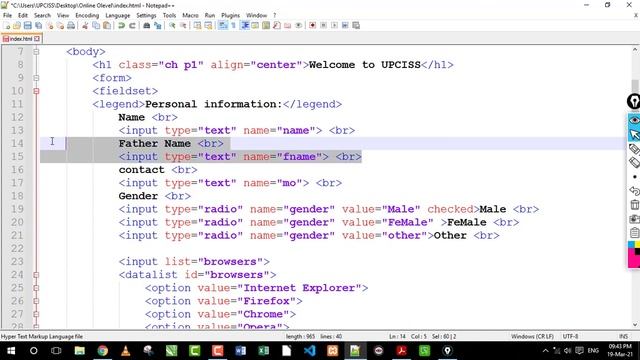Collapse the form fold on line 9
Image resolution: width=640 pixels, height=360 pixels.
click(36, 78)
